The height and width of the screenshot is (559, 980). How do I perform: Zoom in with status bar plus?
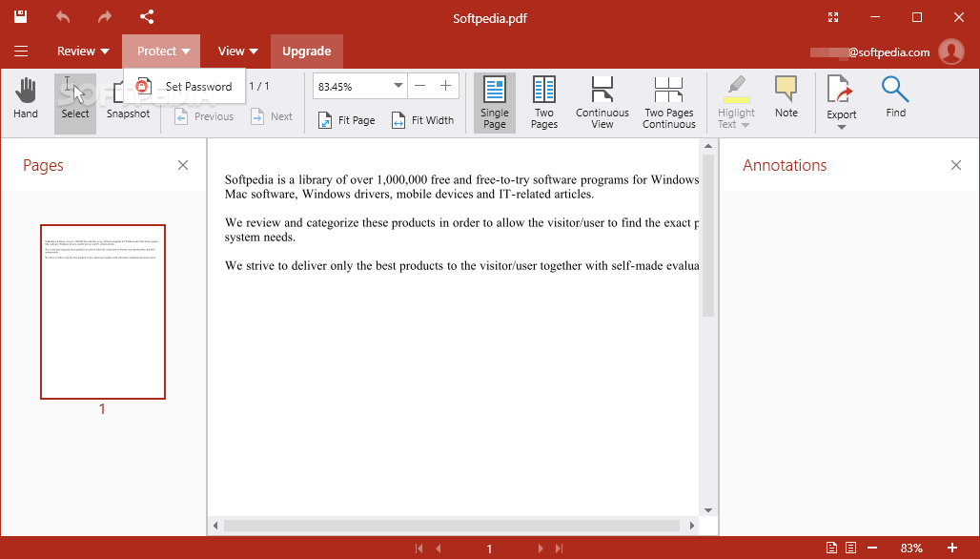[952, 548]
